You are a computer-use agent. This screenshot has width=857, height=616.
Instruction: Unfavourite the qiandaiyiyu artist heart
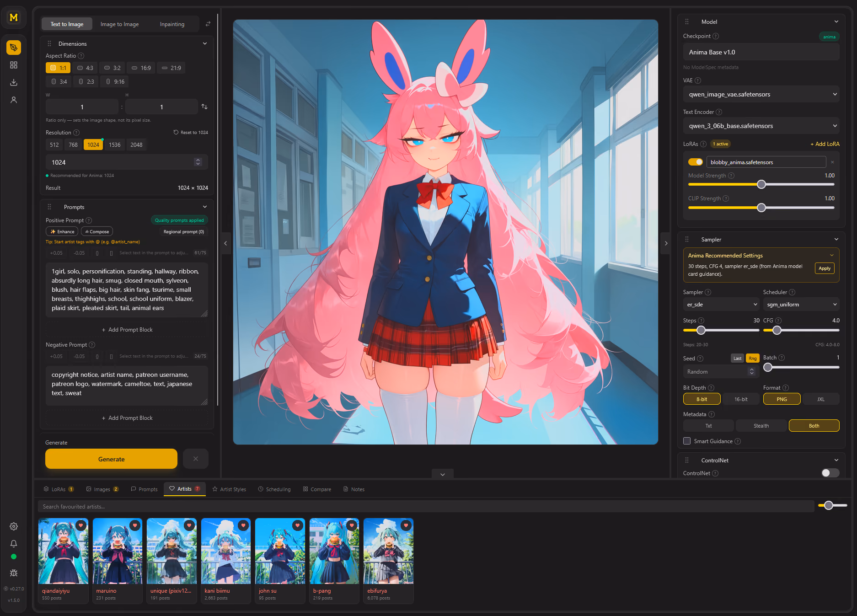(81, 525)
